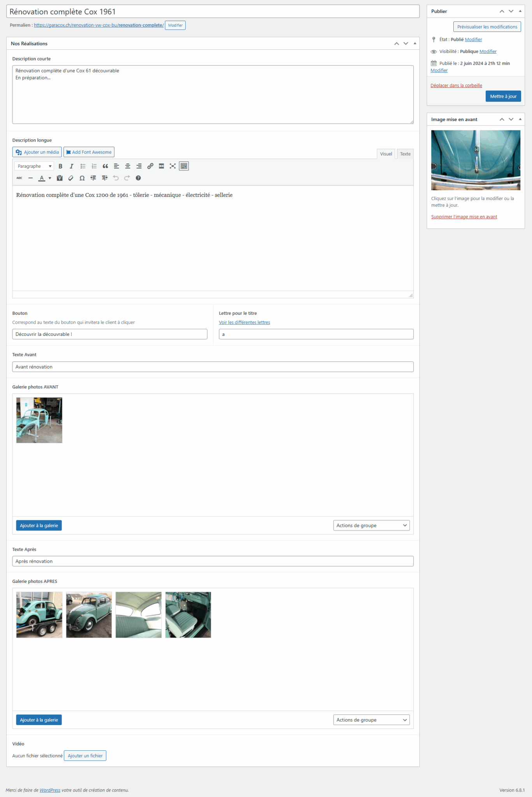Screen dimensions: 532x797
Task: Edit the État Publié status
Action: pos(473,40)
